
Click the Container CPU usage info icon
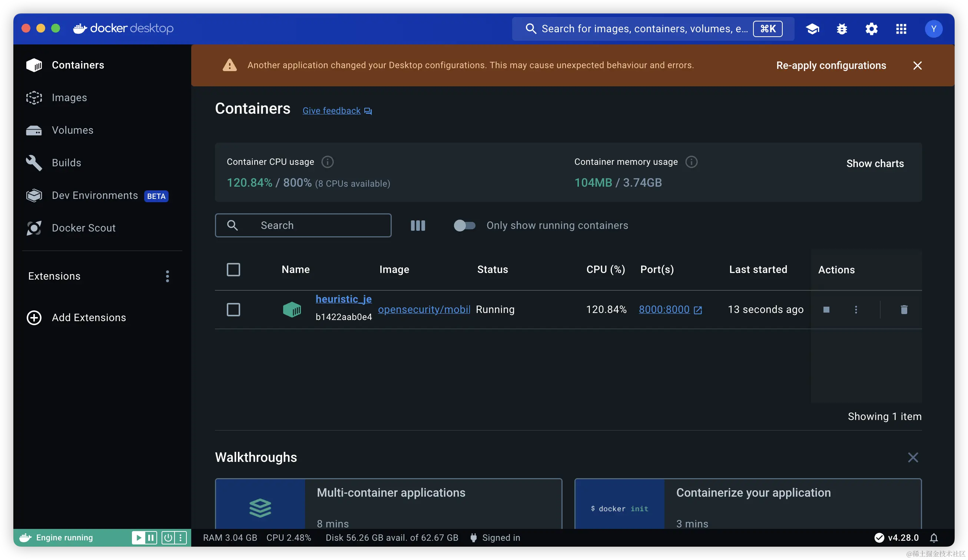click(327, 162)
